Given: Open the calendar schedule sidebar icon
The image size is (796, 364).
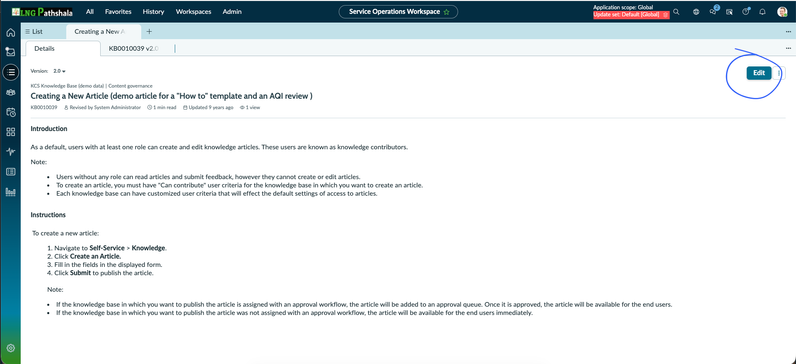Looking at the screenshot, I should coord(11,112).
